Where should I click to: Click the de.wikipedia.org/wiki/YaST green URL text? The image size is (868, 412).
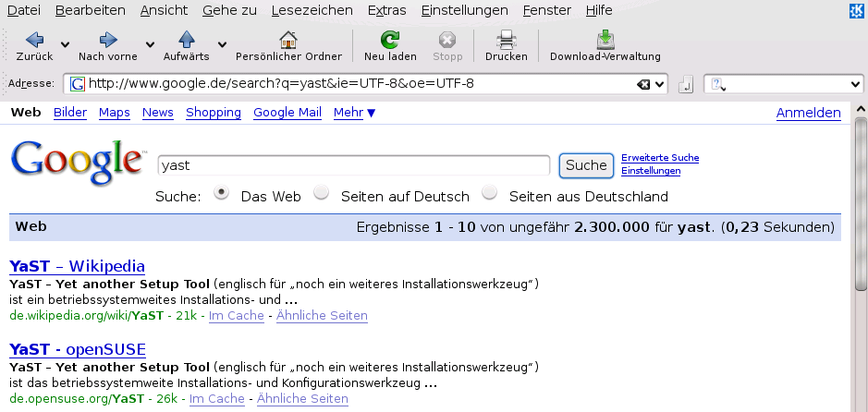pyautogui.click(x=86, y=316)
